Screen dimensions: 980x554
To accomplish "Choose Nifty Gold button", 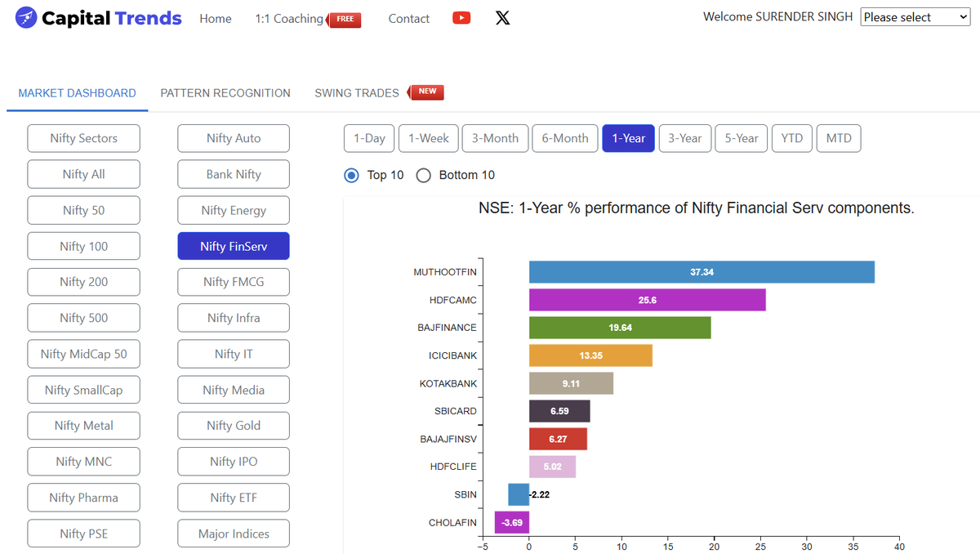I will 234,426.
